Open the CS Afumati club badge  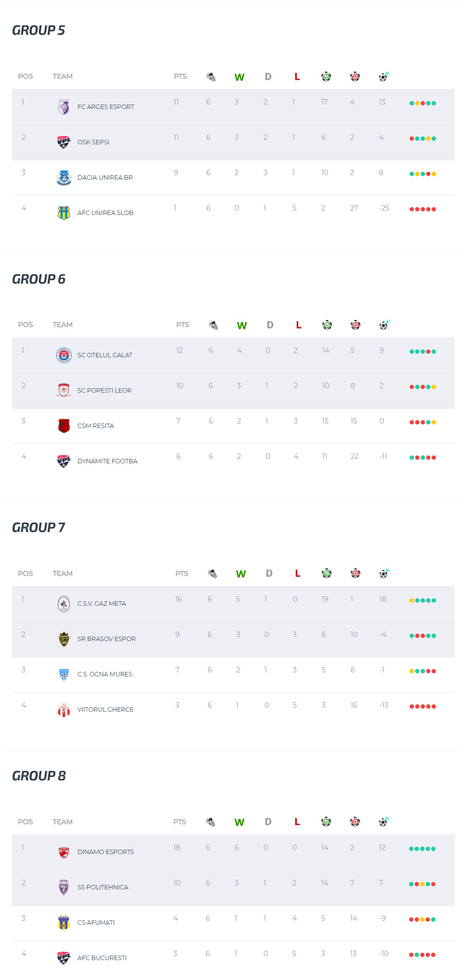point(64,923)
